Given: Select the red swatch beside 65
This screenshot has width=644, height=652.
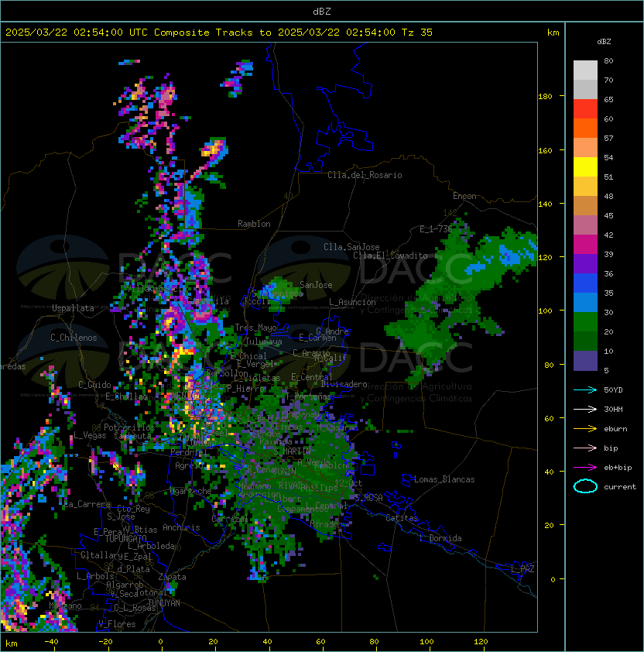Looking at the screenshot, I should [x=585, y=109].
